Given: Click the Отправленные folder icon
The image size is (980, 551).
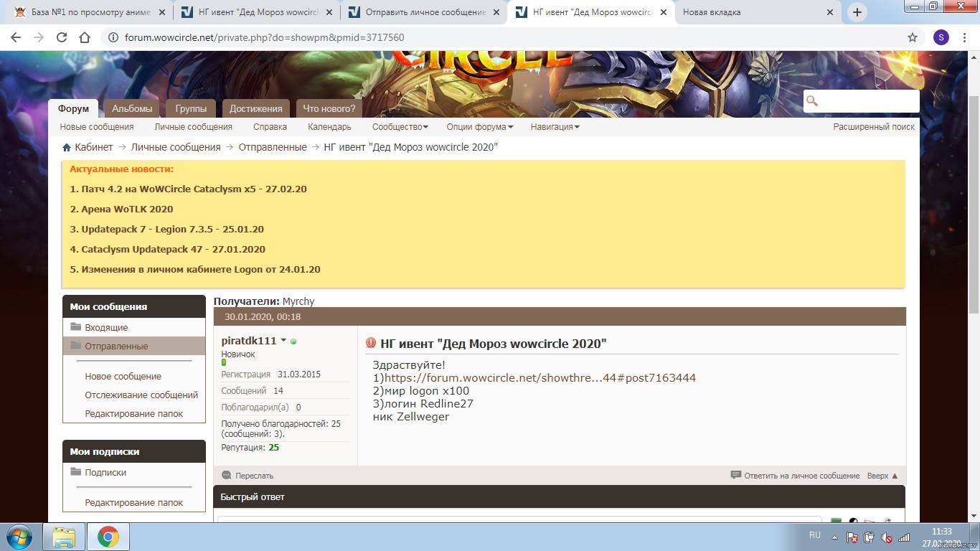Looking at the screenshot, I should [x=76, y=346].
